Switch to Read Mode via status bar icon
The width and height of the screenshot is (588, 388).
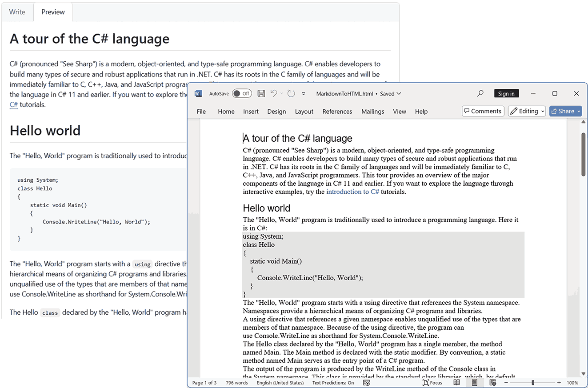click(456, 382)
